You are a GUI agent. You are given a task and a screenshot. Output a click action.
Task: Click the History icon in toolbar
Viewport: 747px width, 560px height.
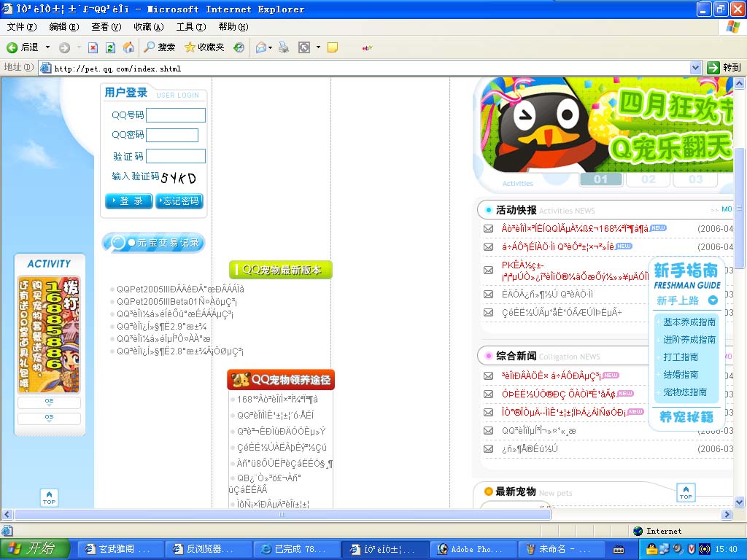[239, 47]
